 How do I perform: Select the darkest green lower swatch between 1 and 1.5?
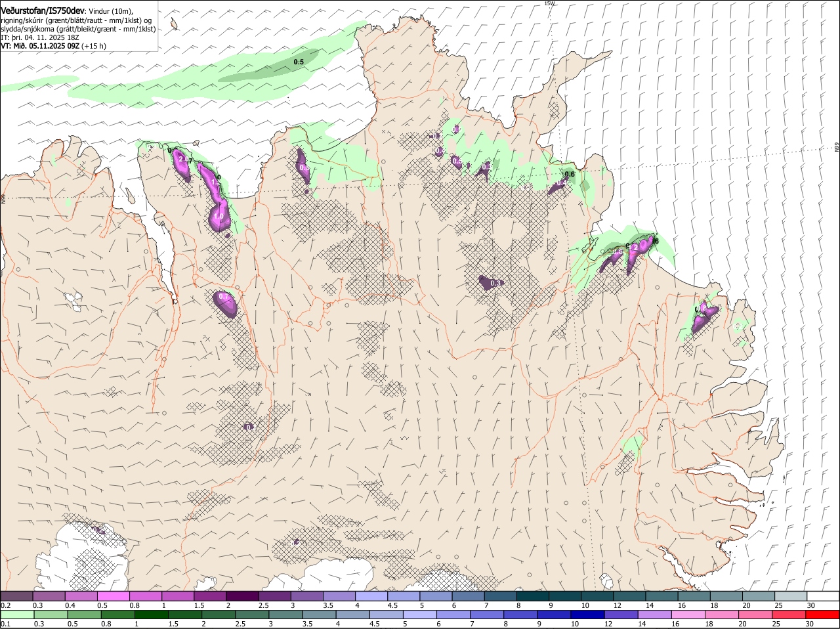coord(152,615)
